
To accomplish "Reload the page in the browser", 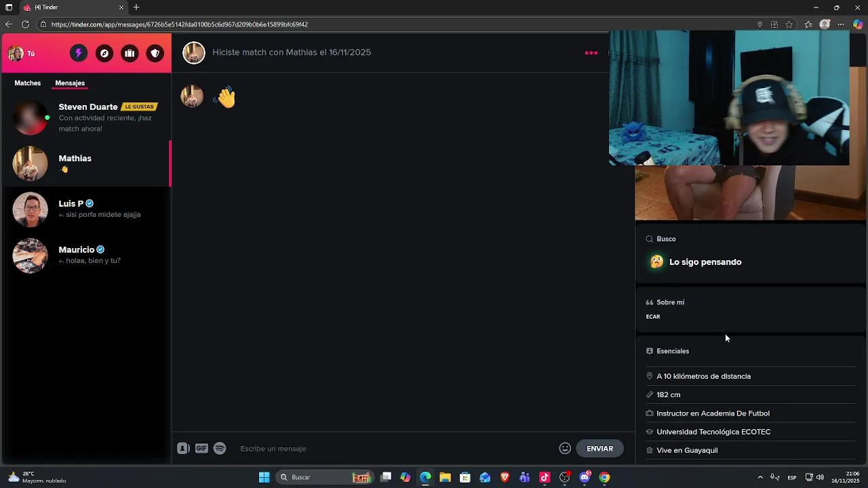I will (x=25, y=24).
